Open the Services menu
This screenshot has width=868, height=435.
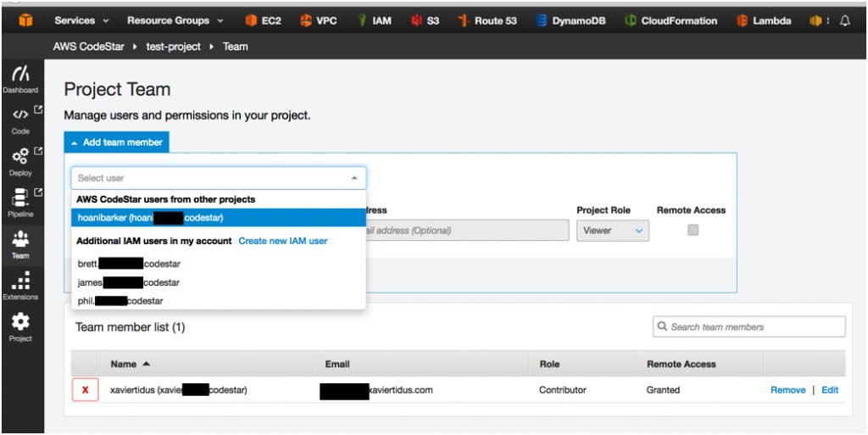click(81, 20)
